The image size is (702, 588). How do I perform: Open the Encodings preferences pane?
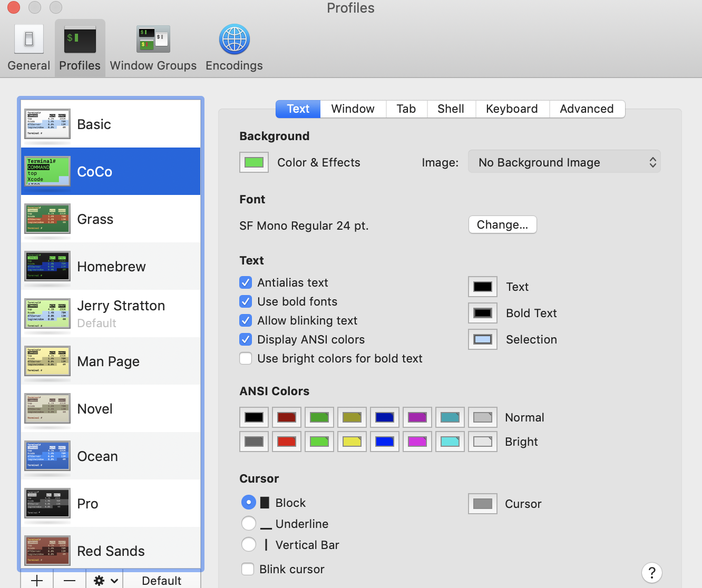234,48
